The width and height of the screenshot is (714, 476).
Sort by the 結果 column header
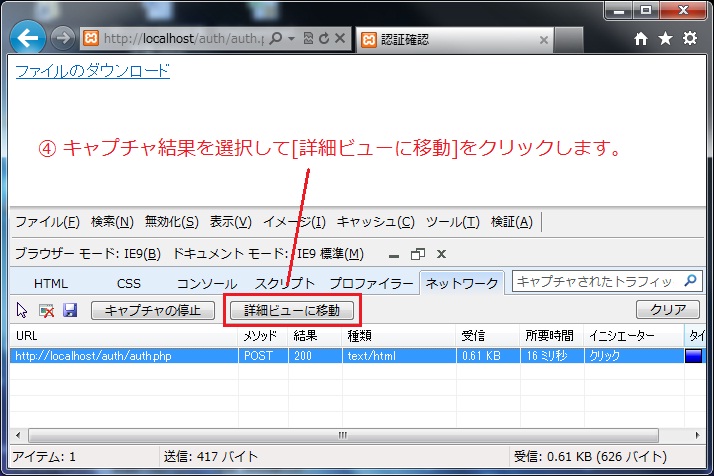pos(315,336)
